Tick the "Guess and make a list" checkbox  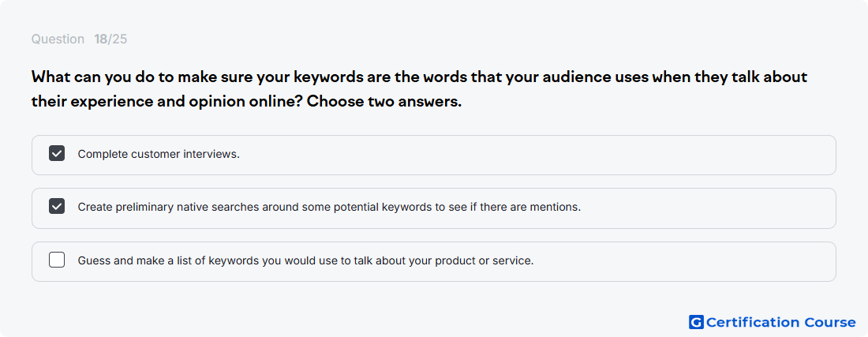(57, 260)
